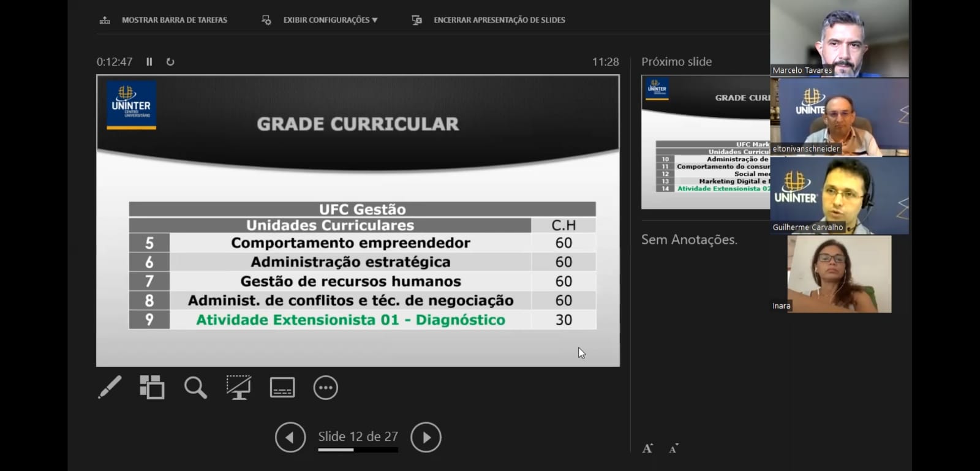Toggle subtitles icon below the slide
Viewport: 980px width, 471px height.
[282, 387]
